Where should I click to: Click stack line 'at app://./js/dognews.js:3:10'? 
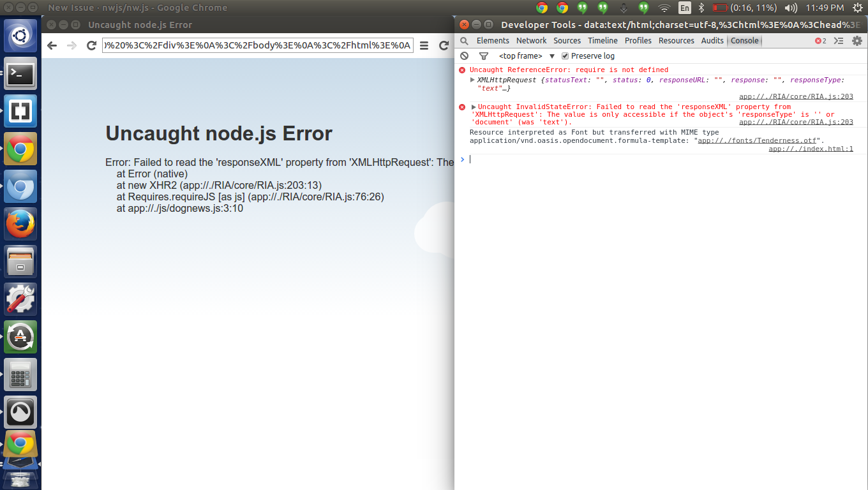(x=180, y=209)
